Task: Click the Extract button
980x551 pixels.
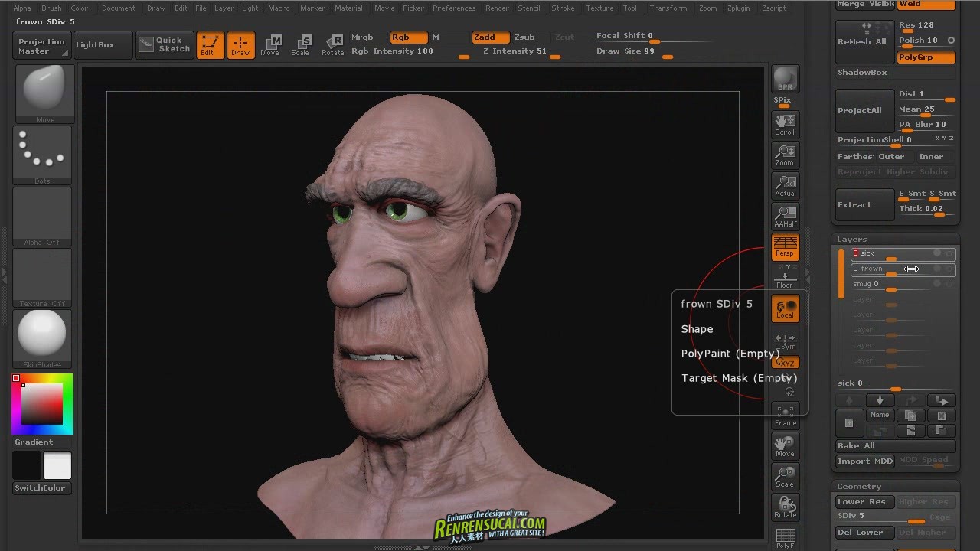Action: coord(864,204)
